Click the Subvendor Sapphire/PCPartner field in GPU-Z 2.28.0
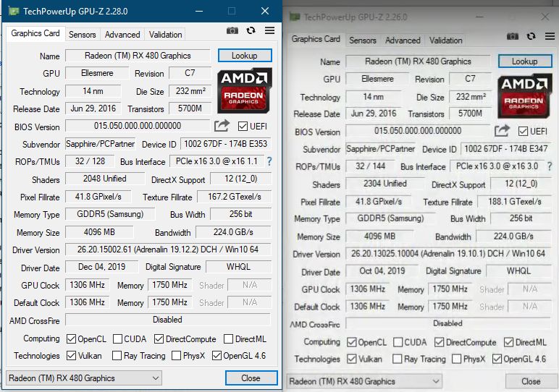The width and height of the screenshot is (559, 392). click(100, 144)
